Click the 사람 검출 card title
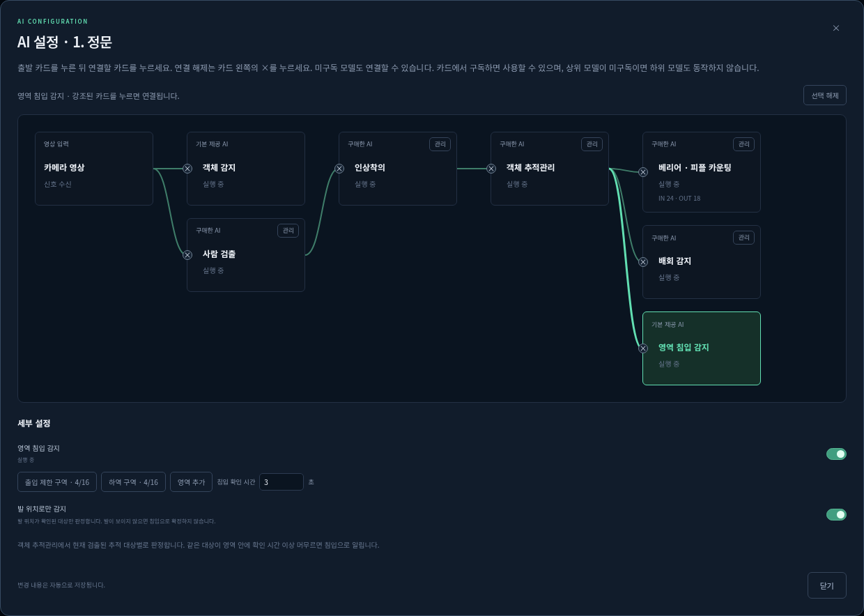This screenshot has width=864, height=616. click(x=219, y=254)
